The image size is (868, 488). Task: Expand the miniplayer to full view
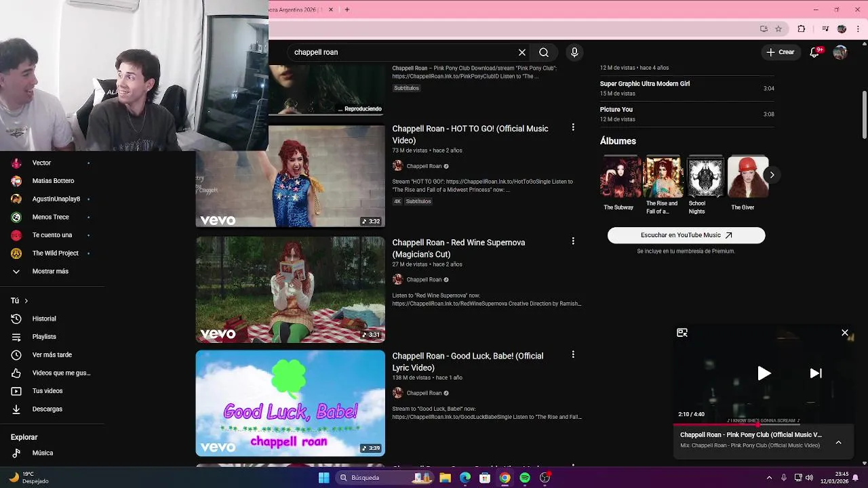(682, 333)
